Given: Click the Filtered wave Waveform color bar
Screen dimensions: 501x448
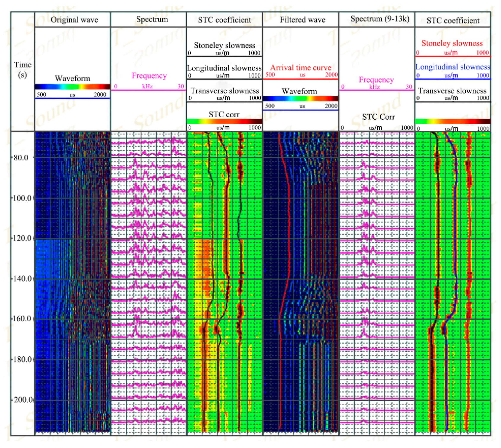Looking at the screenshot, I should (300, 98).
